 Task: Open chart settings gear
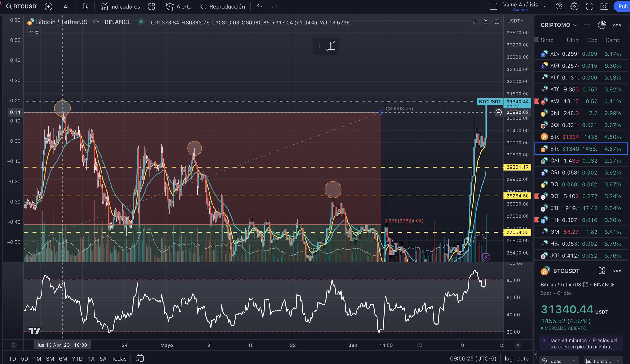574,6
